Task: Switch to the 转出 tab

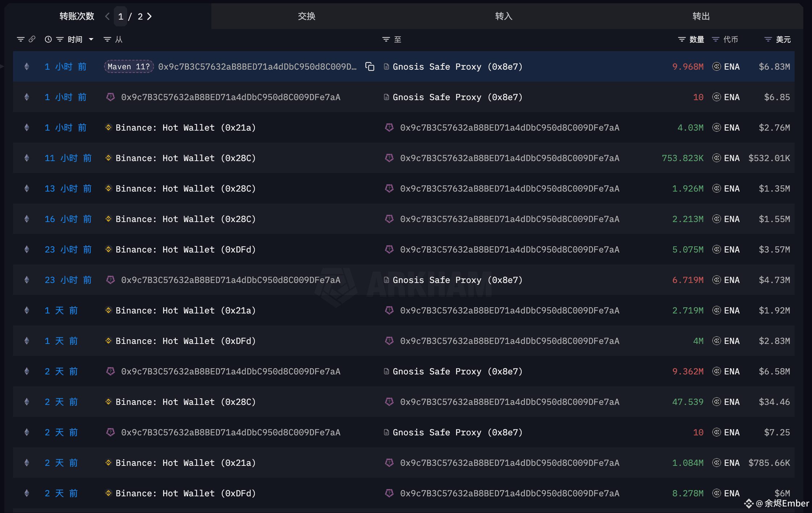Action: click(701, 16)
